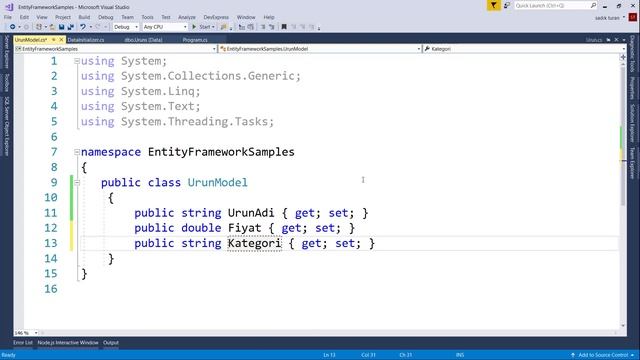This screenshot has width=640, height=360.
Task: Open the Help menu
Action: pos(269,17)
